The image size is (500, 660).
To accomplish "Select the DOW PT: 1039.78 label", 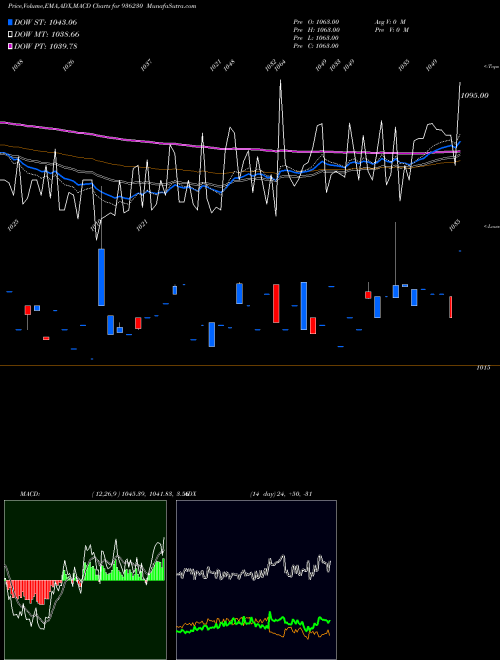I will pos(45,46).
